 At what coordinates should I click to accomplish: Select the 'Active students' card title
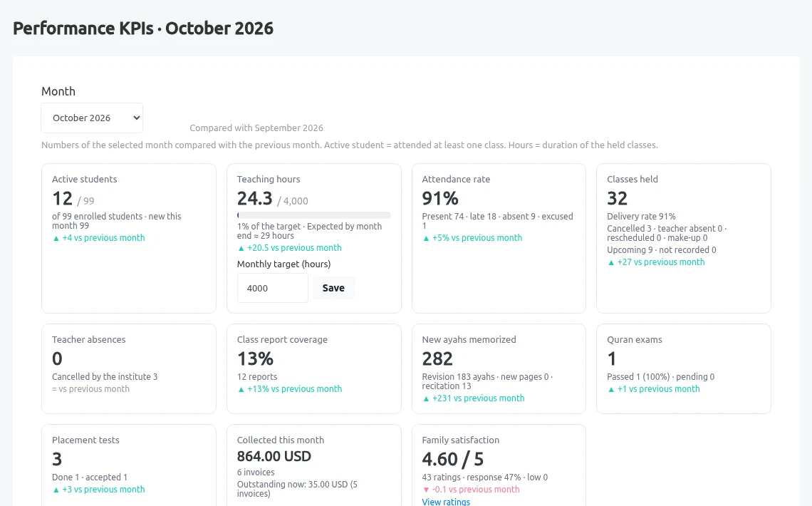(85, 179)
